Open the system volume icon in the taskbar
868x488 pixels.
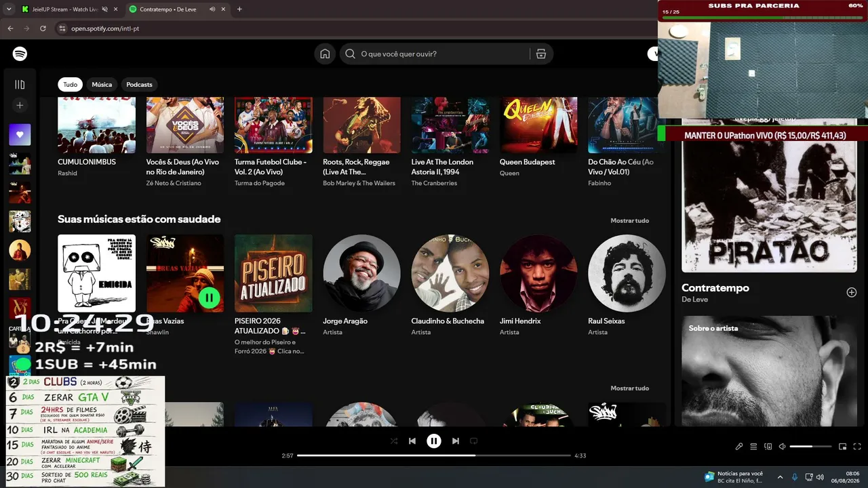click(821, 476)
